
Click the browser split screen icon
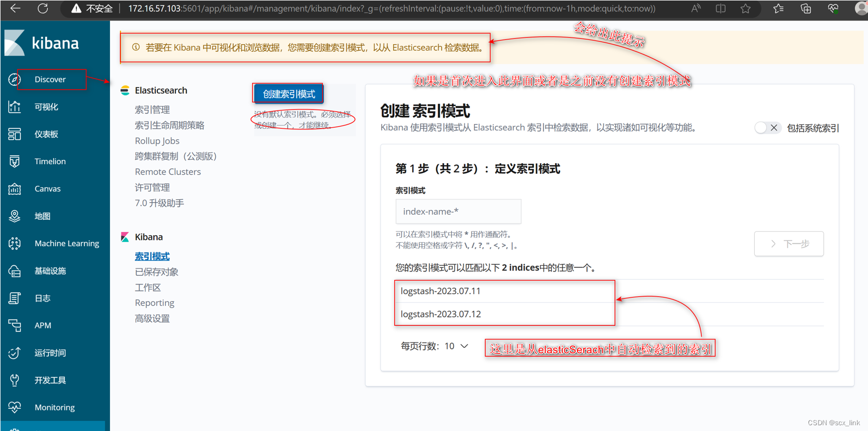(721, 8)
